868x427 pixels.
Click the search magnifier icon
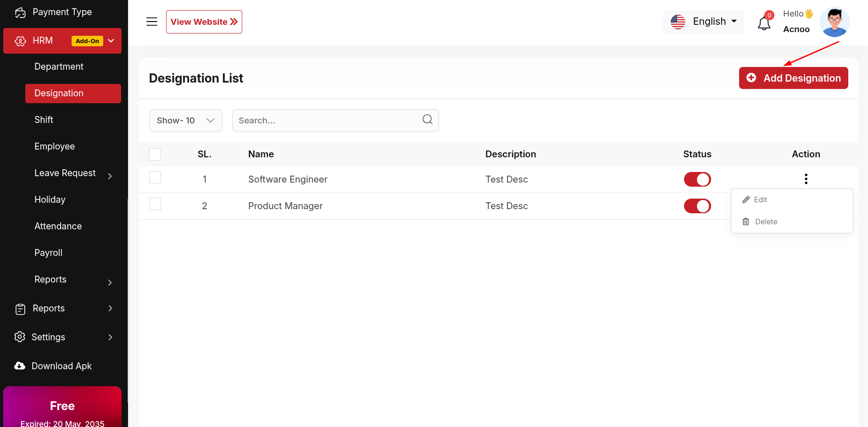click(427, 120)
